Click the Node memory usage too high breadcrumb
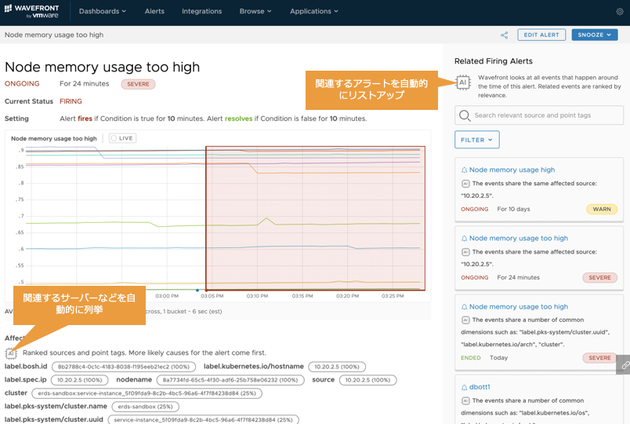The image size is (630, 424). point(54,35)
